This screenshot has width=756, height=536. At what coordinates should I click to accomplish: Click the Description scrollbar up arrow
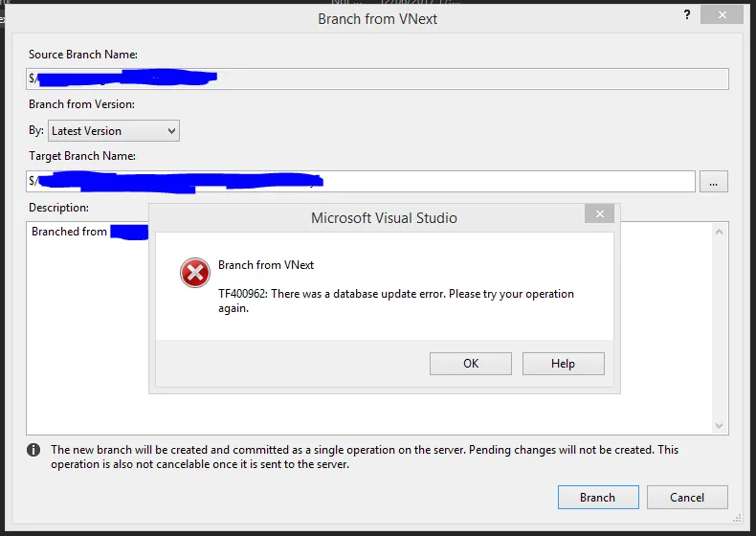click(x=722, y=230)
